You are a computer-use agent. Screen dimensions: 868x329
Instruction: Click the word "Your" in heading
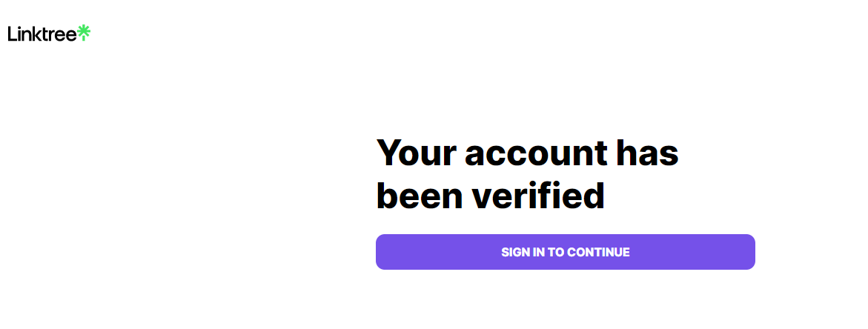(416, 153)
